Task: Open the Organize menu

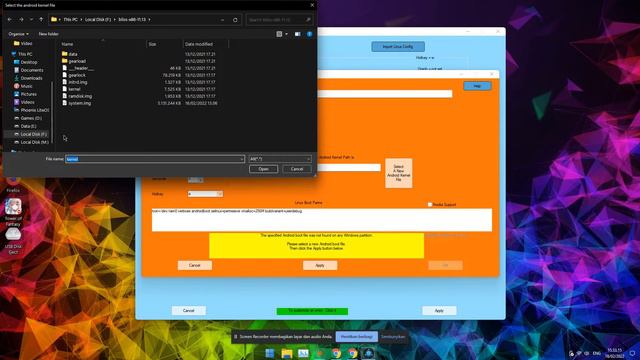Action: pyautogui.click(x=18, y=34)
